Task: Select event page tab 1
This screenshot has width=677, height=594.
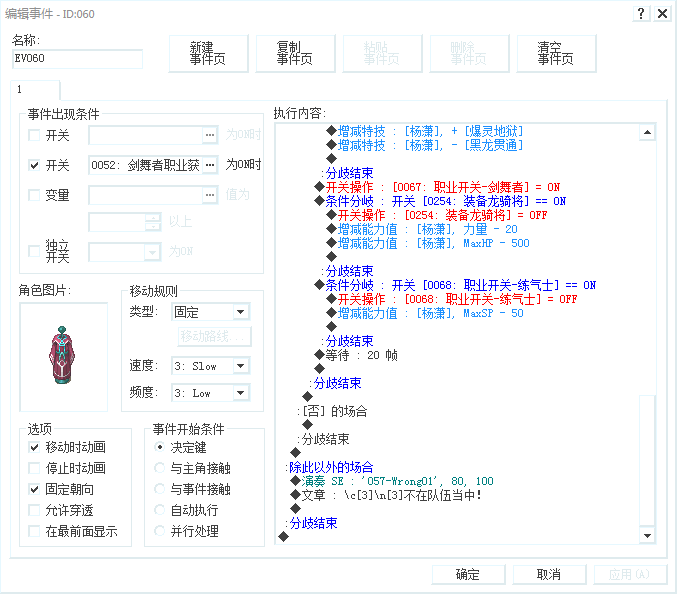Action: click(x=35, y=90)
